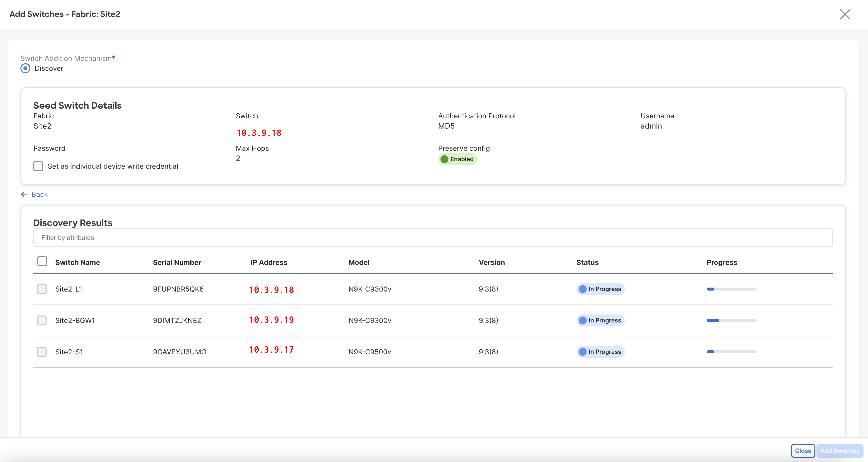The height and width of the screenshot is (462, 868).
Task: Click the progress bar for Site2-L1
Action: [x=731, y=289]
